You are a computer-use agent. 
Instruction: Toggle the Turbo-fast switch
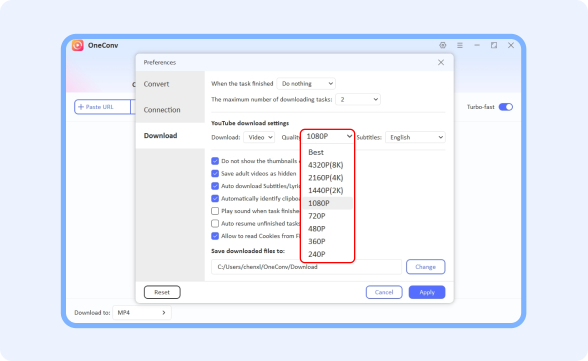pos(506,107)
